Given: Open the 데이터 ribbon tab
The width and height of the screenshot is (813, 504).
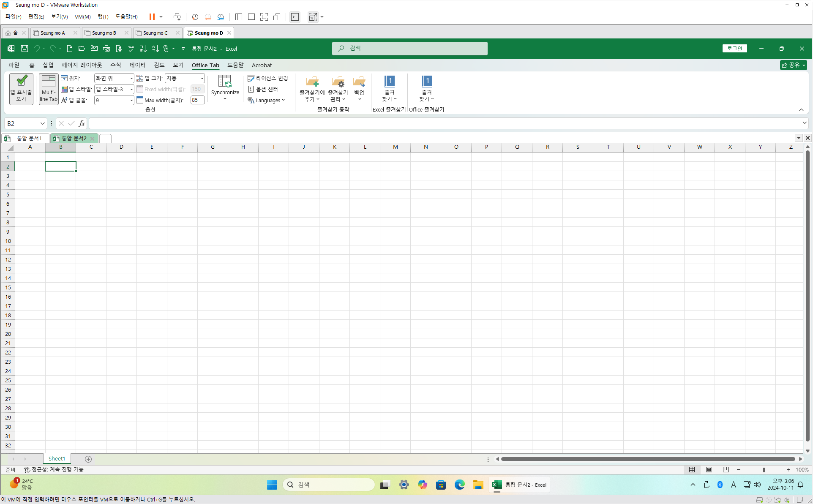Looking at the screenshot, I should 137,65.
